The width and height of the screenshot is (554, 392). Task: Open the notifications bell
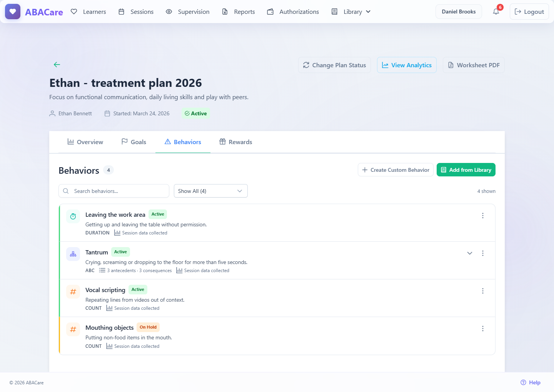point(496,12)
